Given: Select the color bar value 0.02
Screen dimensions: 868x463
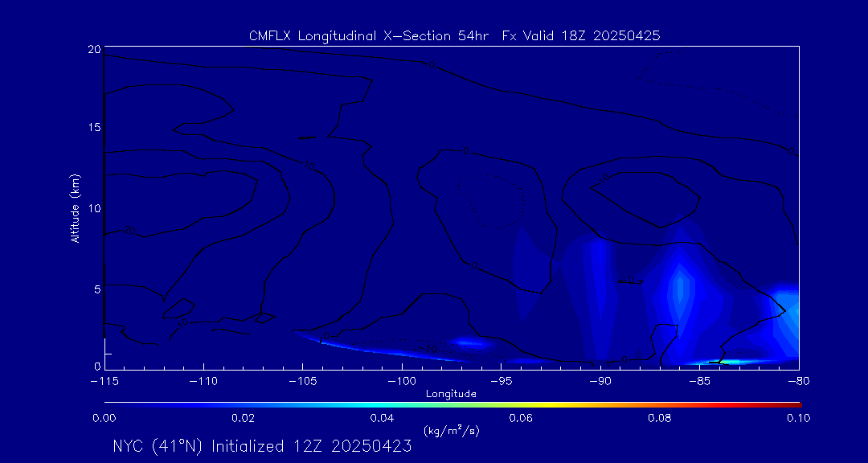Looking at the screenshot, I should pyautogui.click(x=243, y=418).
